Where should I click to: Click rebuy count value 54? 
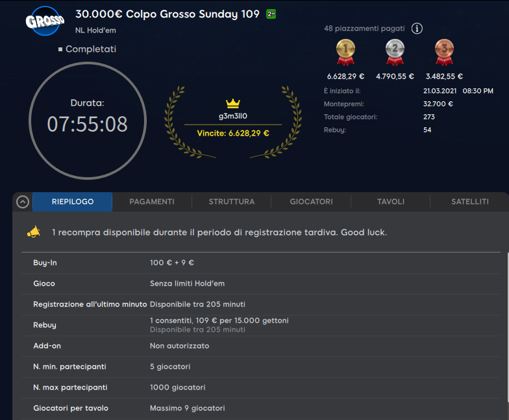tap(427, 130)
